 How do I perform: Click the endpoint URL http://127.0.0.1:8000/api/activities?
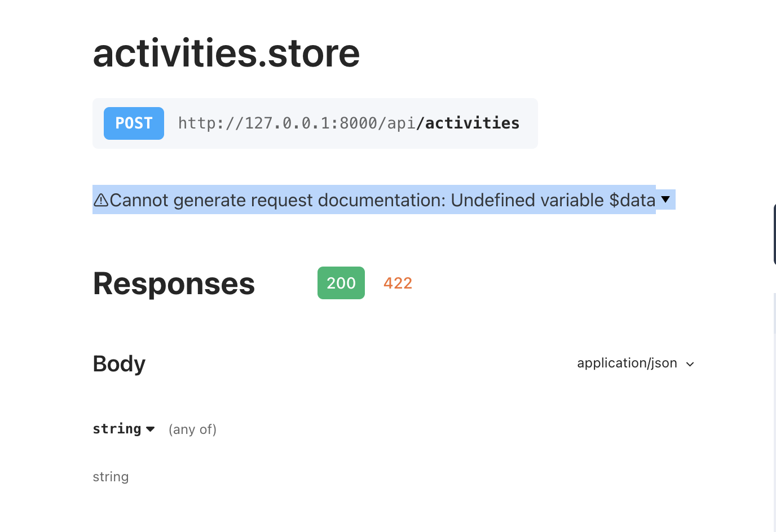[x=349, y=123]
